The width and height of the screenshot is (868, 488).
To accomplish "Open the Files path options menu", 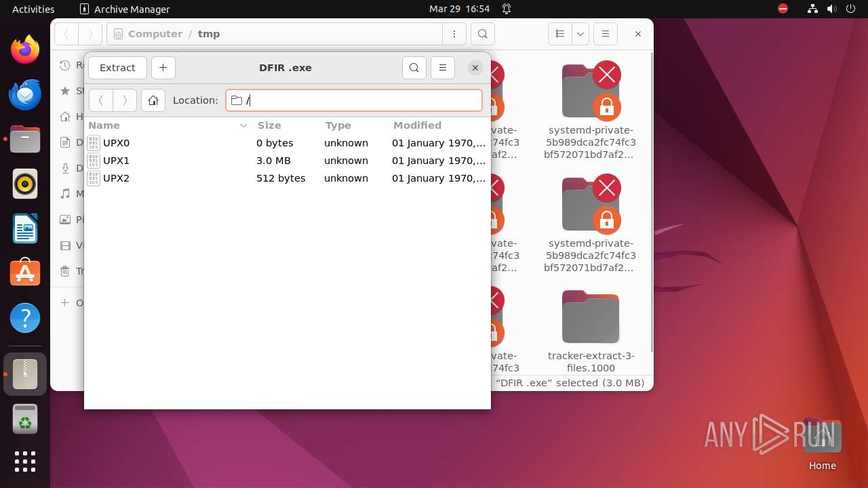I will pyautogui.click(x=454, y=34).
